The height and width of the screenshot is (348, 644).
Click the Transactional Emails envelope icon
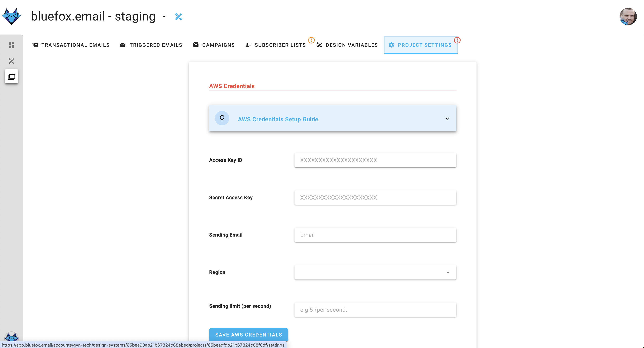click(35, 45)
